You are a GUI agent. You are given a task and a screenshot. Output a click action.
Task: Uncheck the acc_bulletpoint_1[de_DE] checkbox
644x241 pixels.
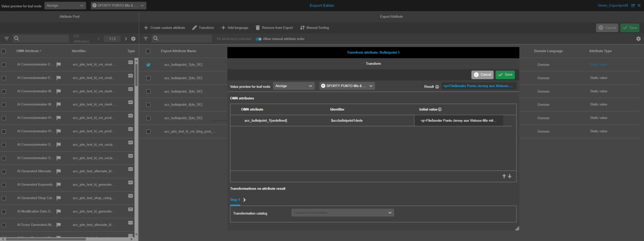(x=148, y=65)
